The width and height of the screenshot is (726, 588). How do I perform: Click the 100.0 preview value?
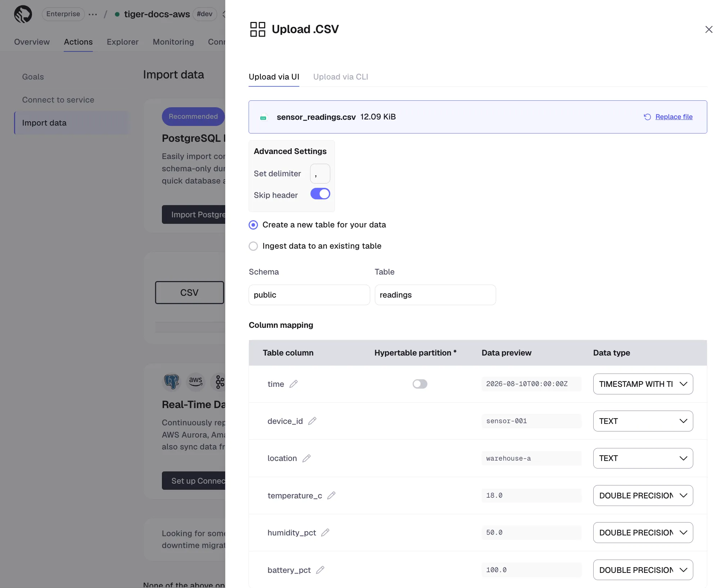coord(531,570)
